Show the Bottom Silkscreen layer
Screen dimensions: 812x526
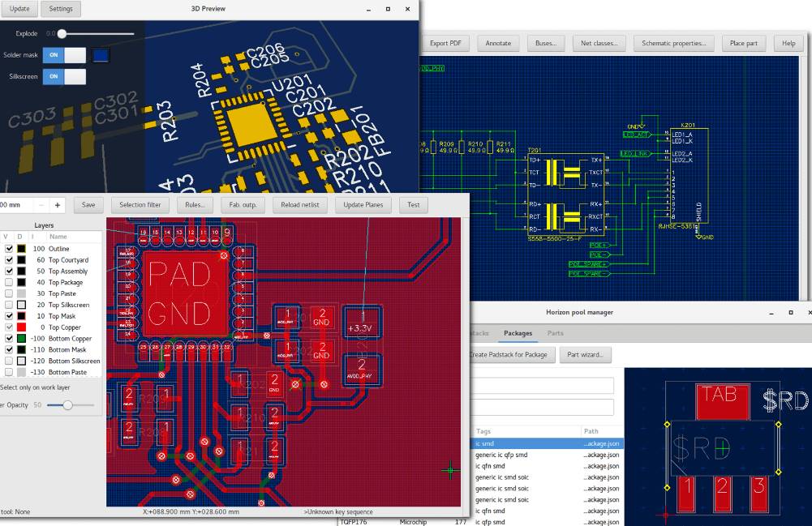(x=9, y=361)
